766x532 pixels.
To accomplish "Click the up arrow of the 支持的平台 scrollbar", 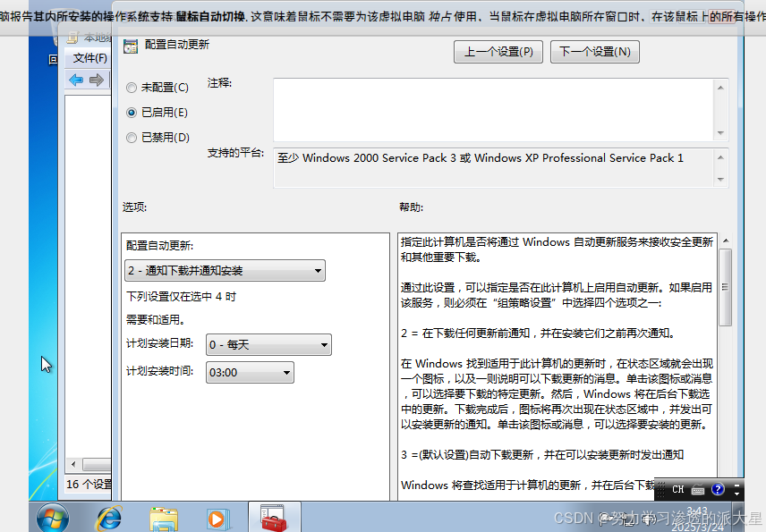I will 720,157.
